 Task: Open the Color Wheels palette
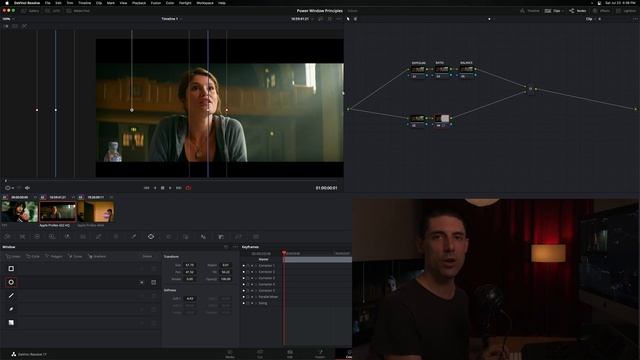(37, 237)
